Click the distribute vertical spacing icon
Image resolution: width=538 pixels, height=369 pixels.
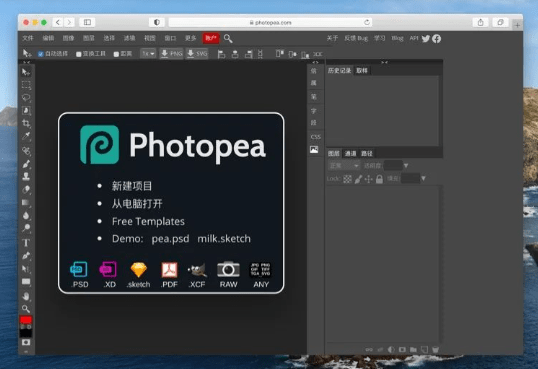[x=260, y=54]
